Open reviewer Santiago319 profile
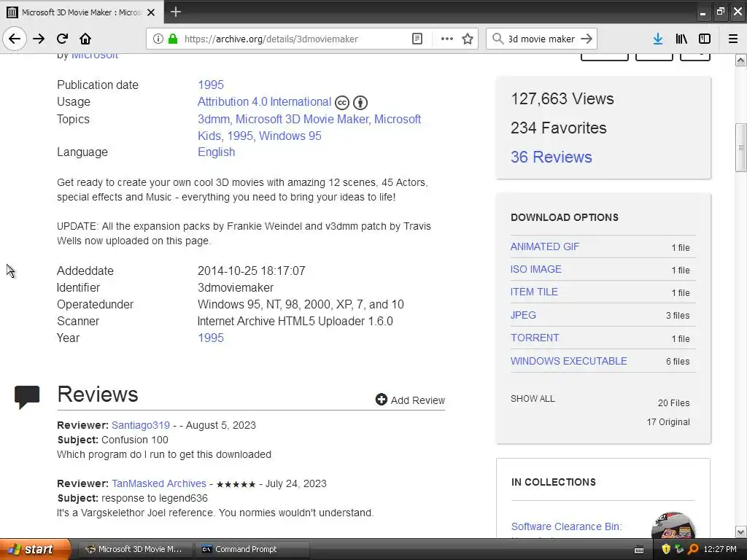Image resolution: width=747 pixels, height=560 pixels. point(141,425)
